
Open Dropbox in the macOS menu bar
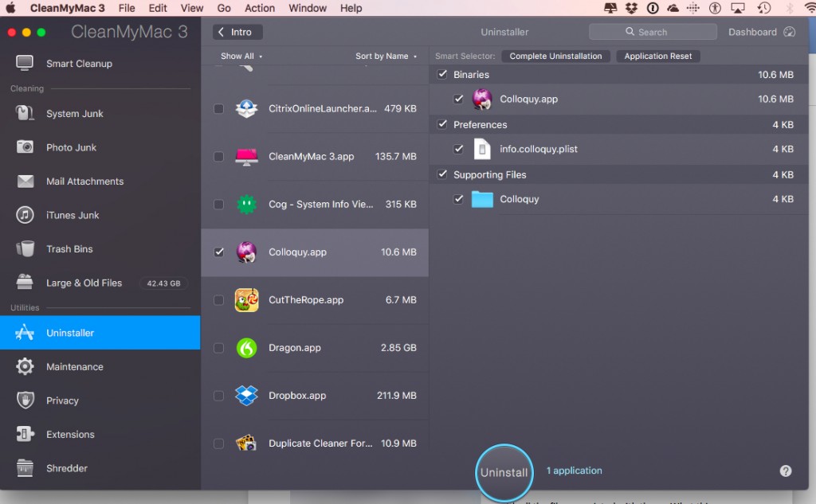point(631,8)
